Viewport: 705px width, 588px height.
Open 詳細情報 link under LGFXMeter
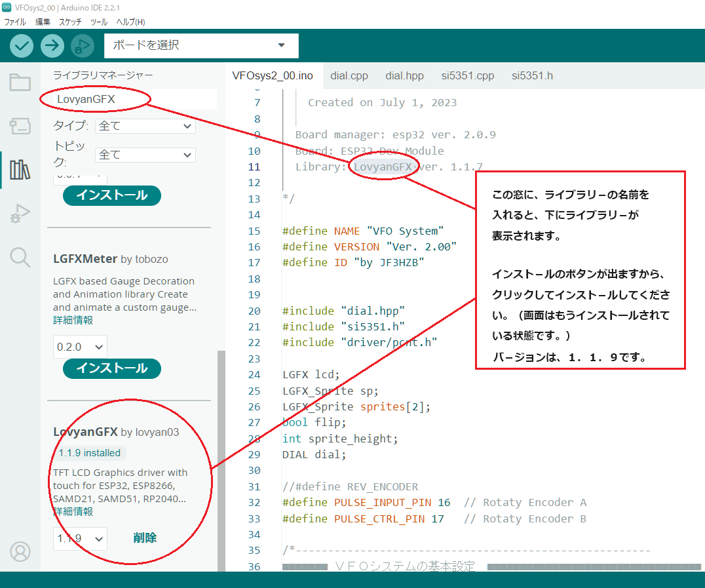pos(73,321)
